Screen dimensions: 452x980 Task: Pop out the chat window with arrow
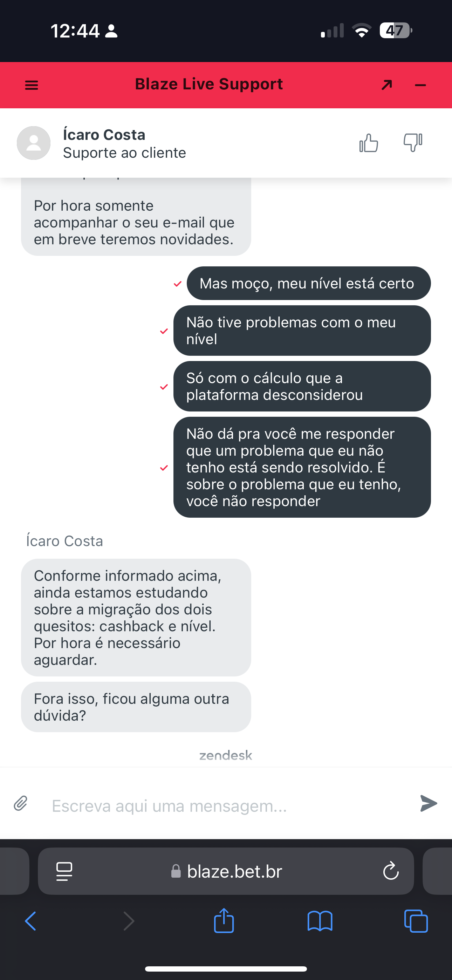[x=386, y=85]
